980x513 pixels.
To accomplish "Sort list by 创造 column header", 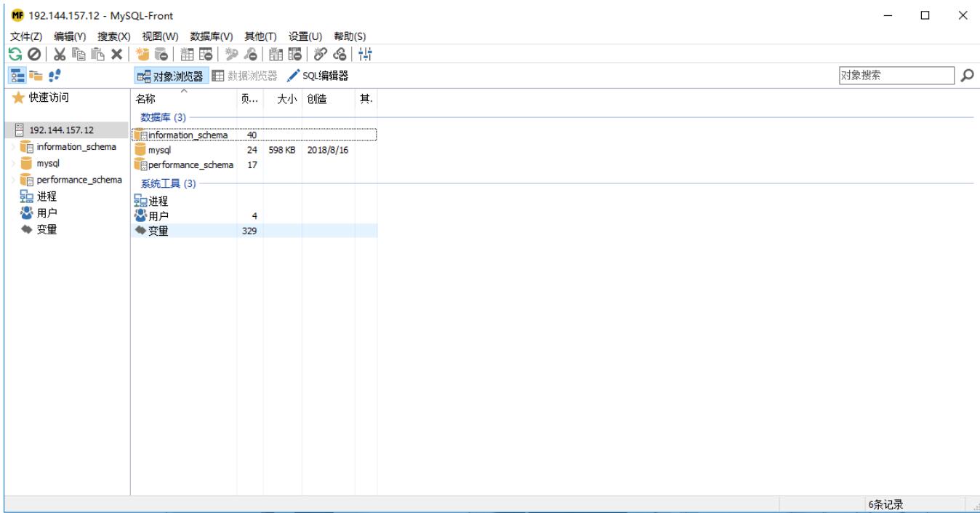I will coord(329,100).
